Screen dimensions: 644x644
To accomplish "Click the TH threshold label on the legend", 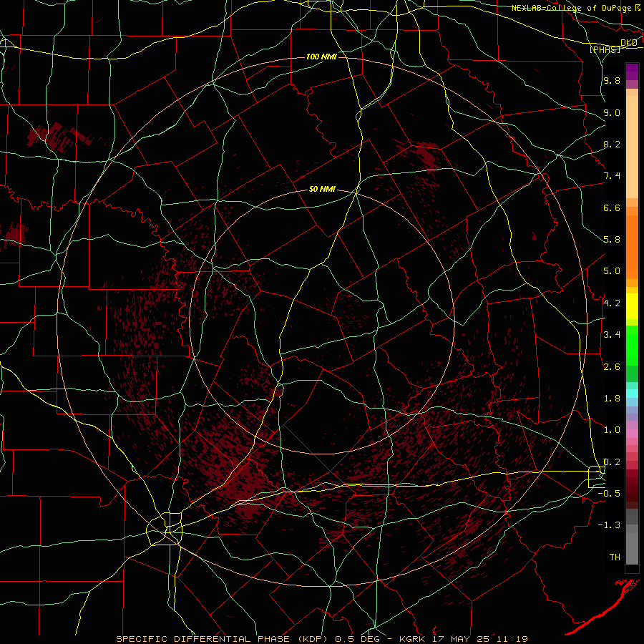I will click(615, 557).
